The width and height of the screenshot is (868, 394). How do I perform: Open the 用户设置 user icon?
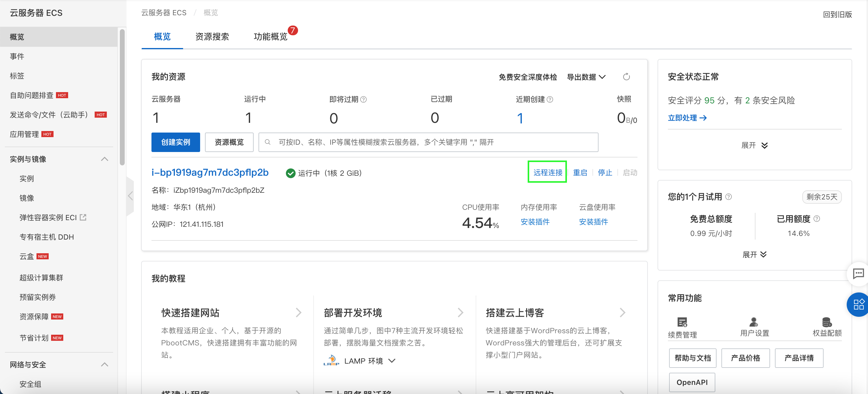754,322
